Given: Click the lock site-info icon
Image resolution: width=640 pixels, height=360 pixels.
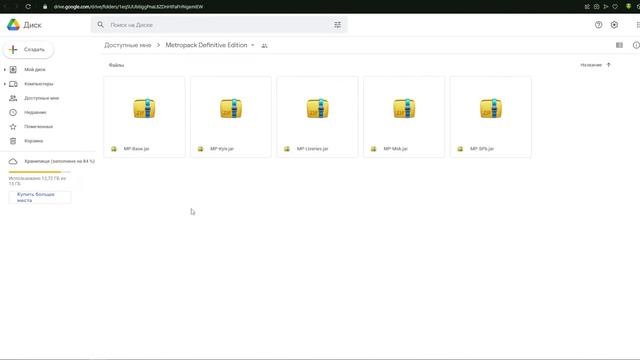Looking at the screenshot, I should (x=45, y=7).
